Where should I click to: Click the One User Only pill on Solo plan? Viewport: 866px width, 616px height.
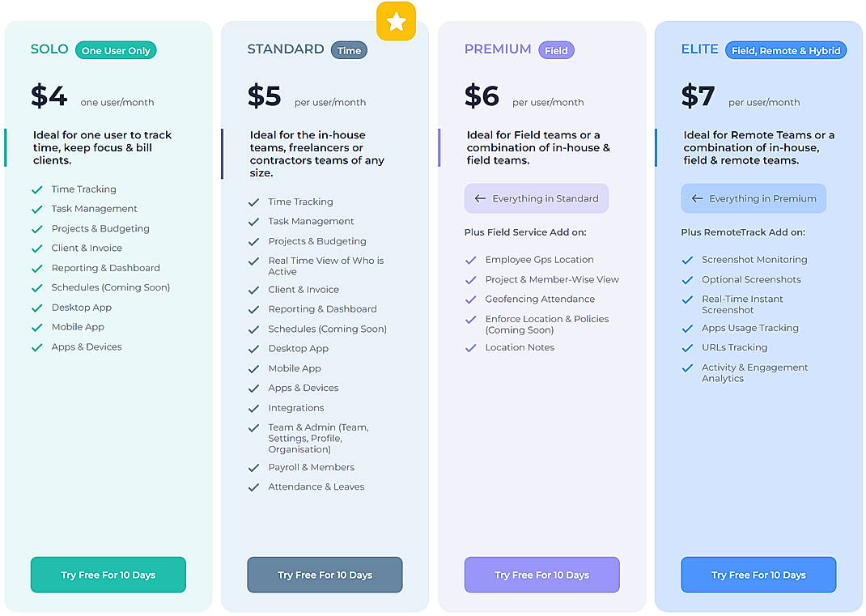(x=116, y=49)
